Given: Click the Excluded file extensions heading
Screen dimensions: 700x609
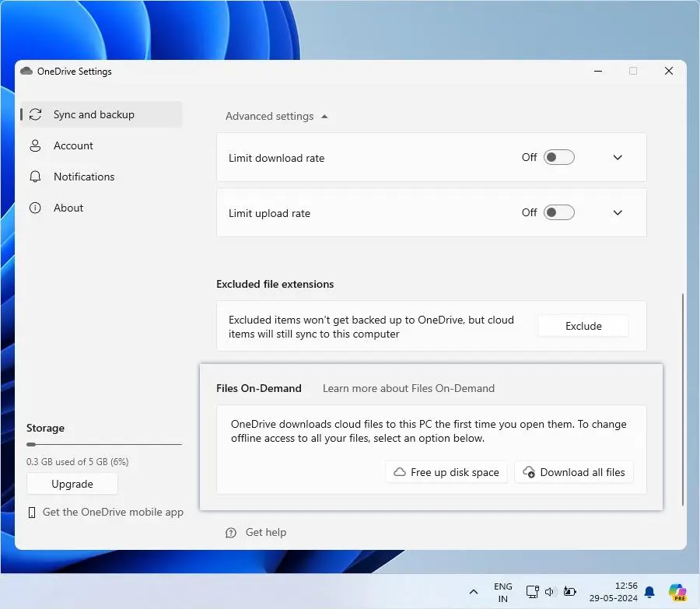Looking at the screenshot, I should 275,284.
